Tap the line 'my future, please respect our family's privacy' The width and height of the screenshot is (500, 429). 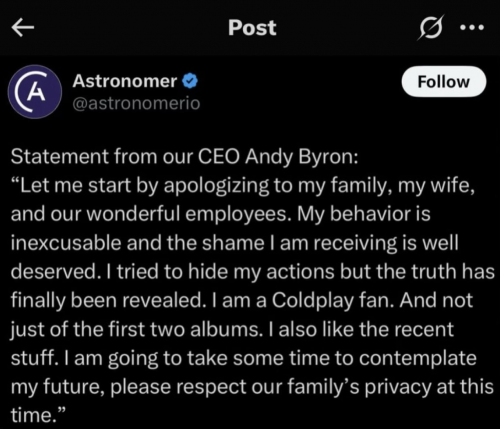tap(252, 387)
